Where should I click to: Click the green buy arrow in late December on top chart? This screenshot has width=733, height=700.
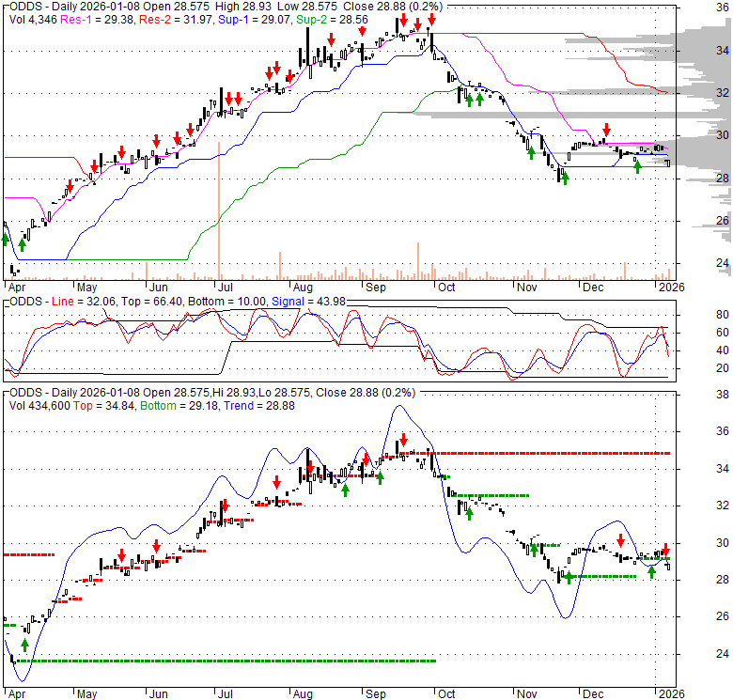(637, 166)
